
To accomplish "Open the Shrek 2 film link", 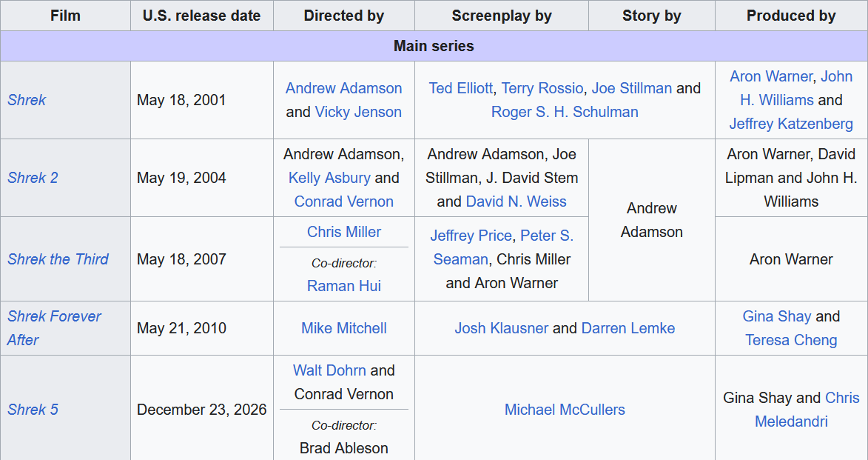I will [x=33, y=178].
